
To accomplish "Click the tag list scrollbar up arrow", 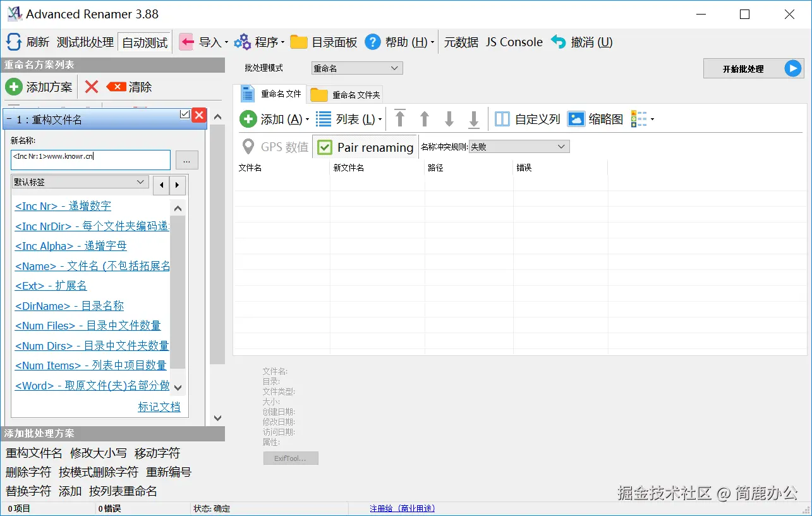I will (x=178, y=208).
